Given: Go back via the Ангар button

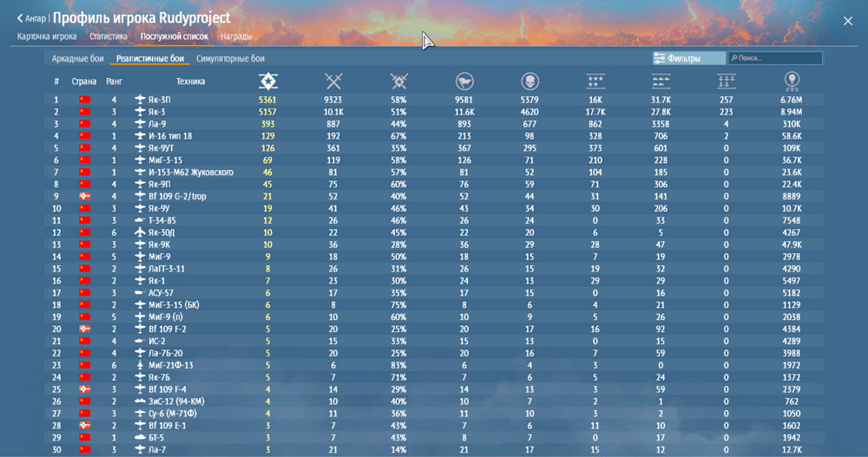Looking at the screenshot, I should (32, 18).
